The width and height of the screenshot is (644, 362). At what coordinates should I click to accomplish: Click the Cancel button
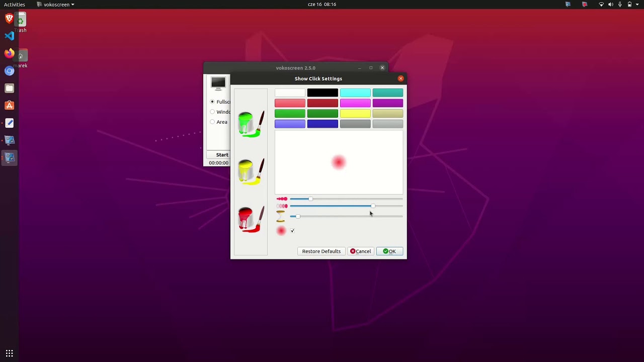[361, 251]
